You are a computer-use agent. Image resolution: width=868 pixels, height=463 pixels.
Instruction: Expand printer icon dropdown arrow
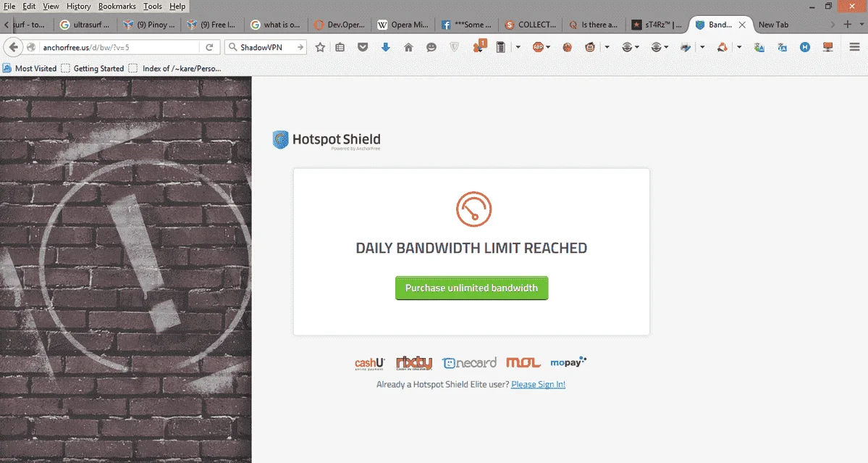(x=702, y=48)
